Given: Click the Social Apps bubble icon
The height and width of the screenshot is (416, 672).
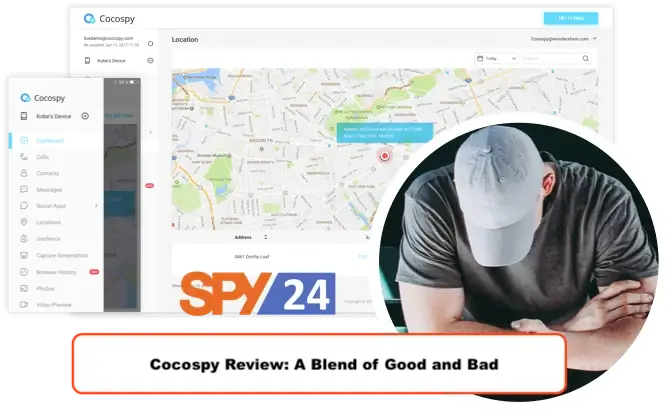Looking at the screenshot, I should click(24, 206).
